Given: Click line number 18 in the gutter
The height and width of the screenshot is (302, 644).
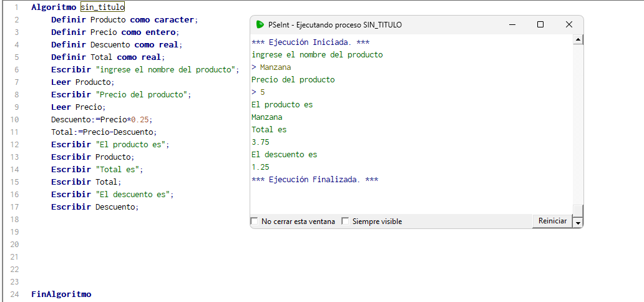Looking at the screenshot, I should tap(14, 219).
